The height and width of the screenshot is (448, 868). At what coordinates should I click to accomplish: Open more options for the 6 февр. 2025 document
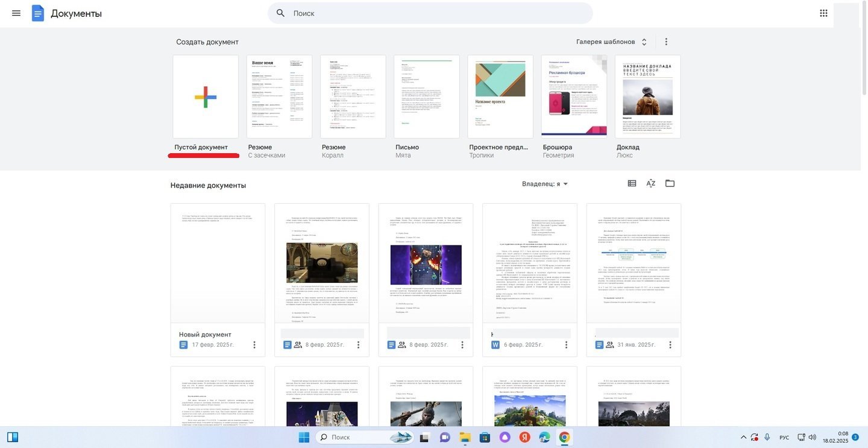click(x=566, y=345)
